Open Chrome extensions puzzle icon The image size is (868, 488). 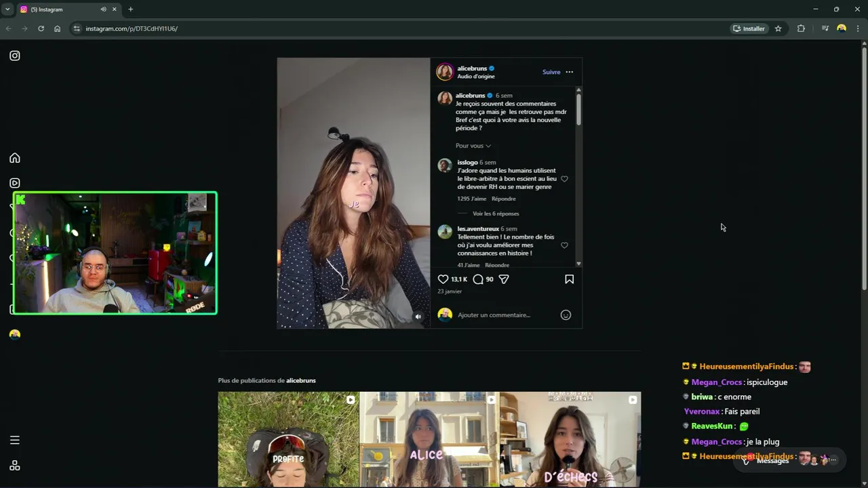tap(802, 28)
